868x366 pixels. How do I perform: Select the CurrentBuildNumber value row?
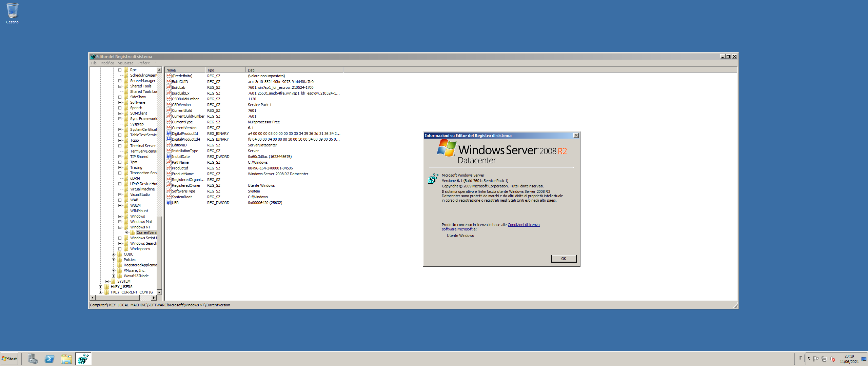coord(254,116)
